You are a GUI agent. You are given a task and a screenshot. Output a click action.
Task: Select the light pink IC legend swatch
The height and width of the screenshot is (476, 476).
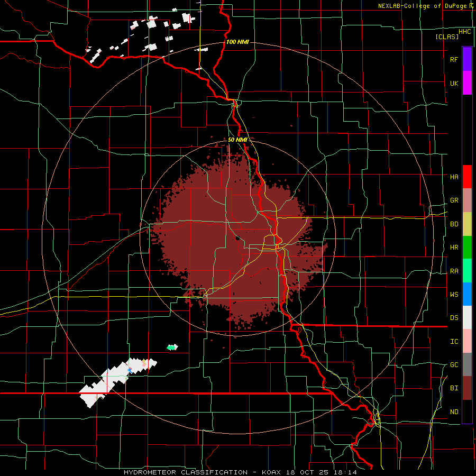click(467, 341)
